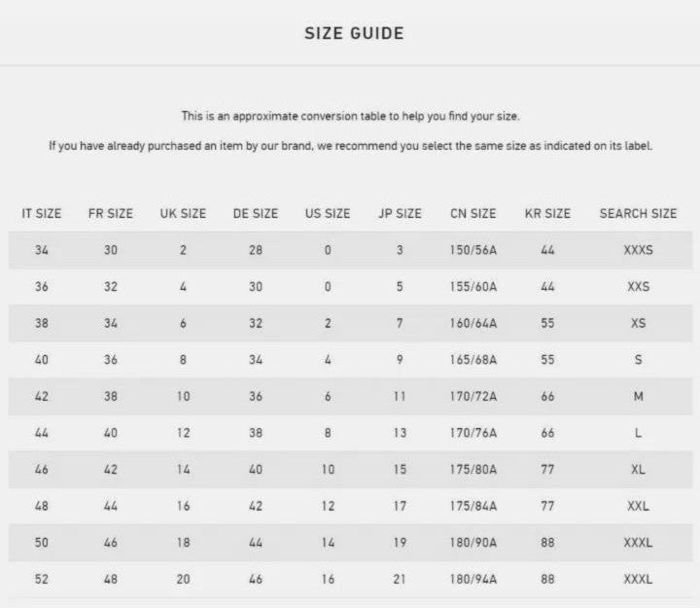This screenshot has height=608, width=700.
Task: Select IT size 52 cell
Action: [42, 580]
